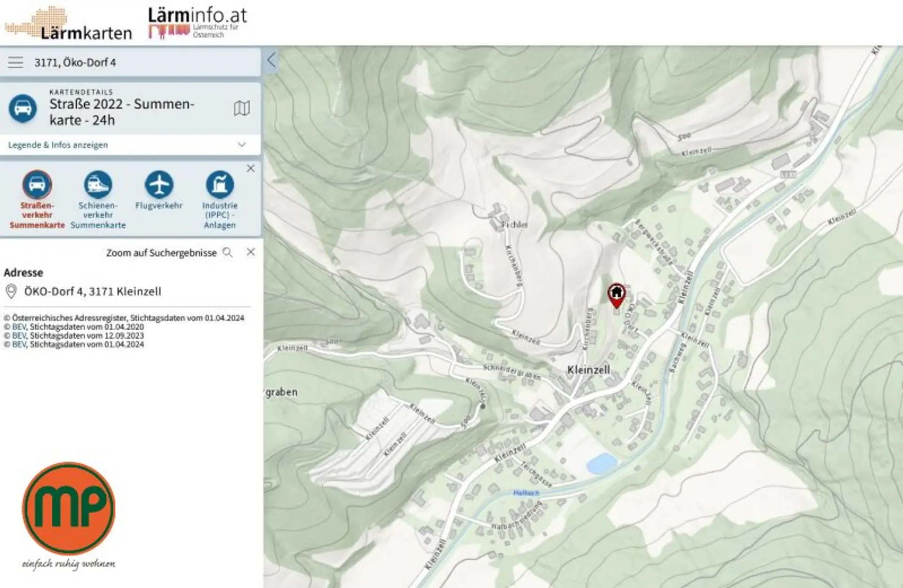Collapse the sidebar with left chevron

coord(271,60)
